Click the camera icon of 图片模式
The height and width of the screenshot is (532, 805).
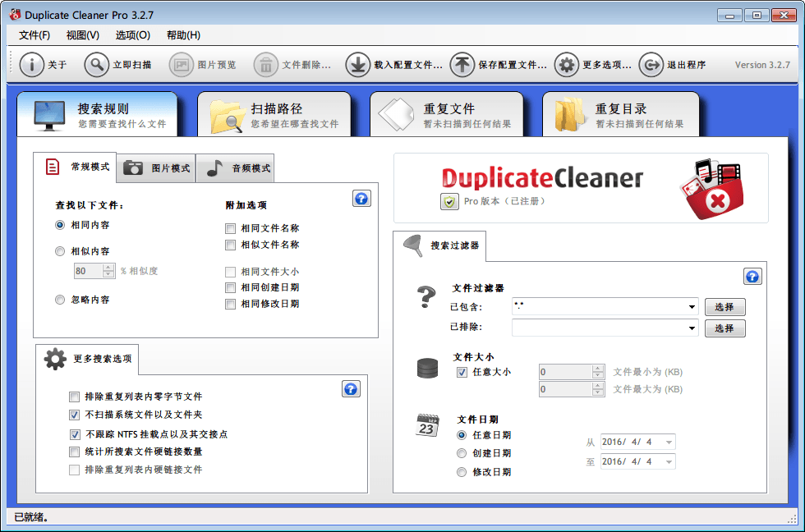[x=133, y=167]
